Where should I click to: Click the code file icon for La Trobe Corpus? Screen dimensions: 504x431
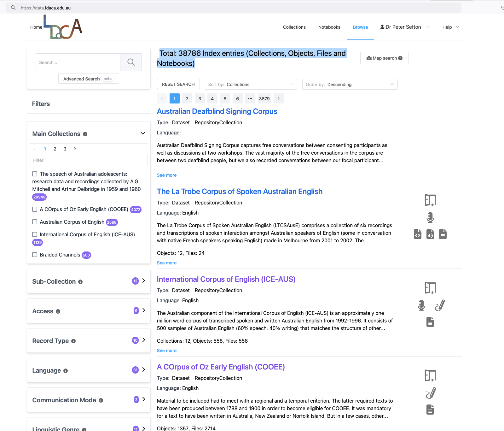pyautogui.click(x=418, y=234)
